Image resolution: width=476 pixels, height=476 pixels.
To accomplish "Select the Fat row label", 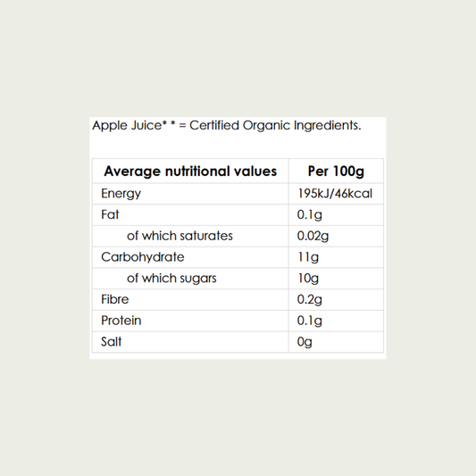I will [110, 214].
